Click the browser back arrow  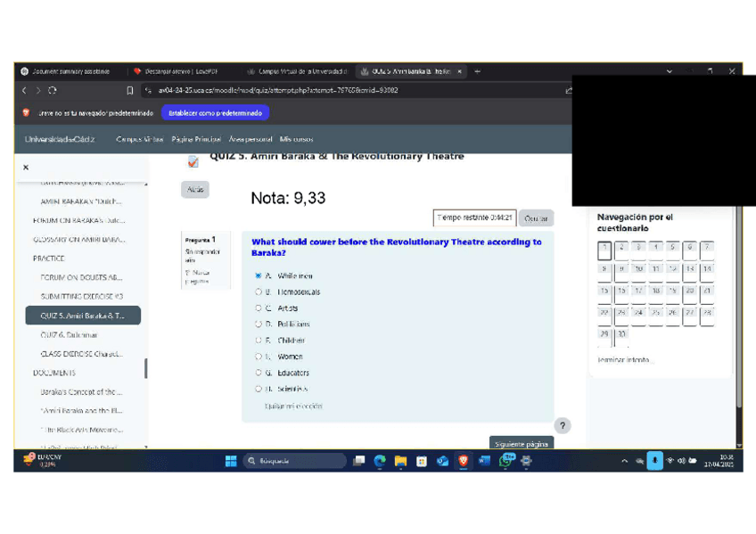[26, 90]
